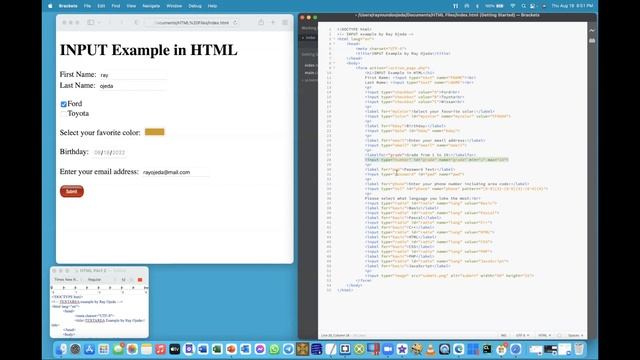Open the App Store dock icon

89,349
